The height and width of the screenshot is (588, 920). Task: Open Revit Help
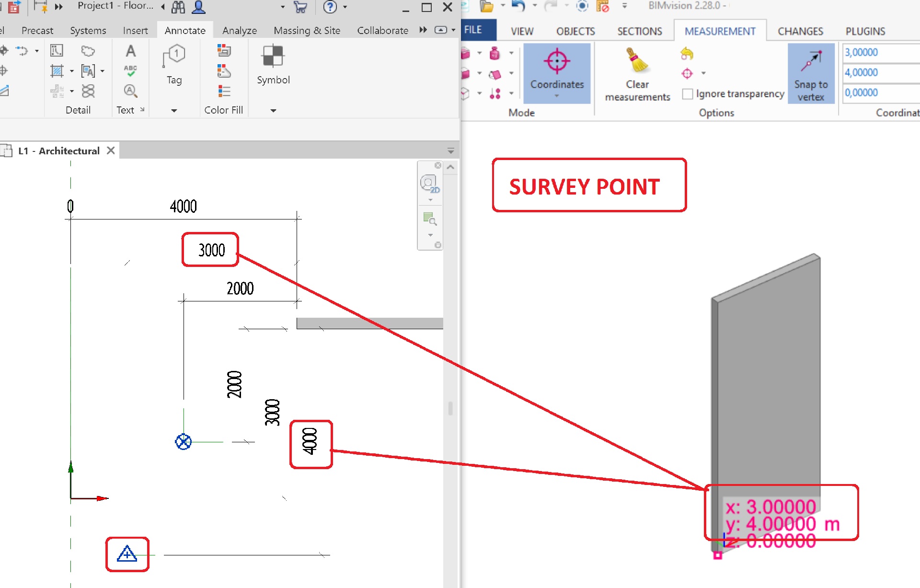pyautogui.click(x=330, y=7)
